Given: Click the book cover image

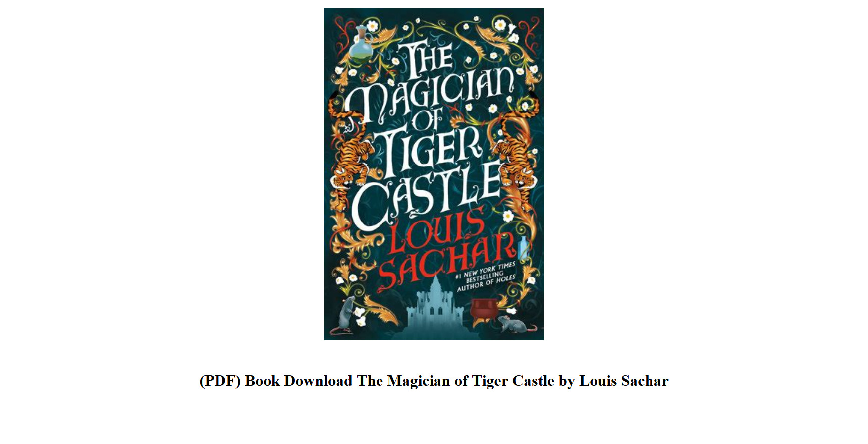Looking at the screenshot, I should [x=434, y=174].
